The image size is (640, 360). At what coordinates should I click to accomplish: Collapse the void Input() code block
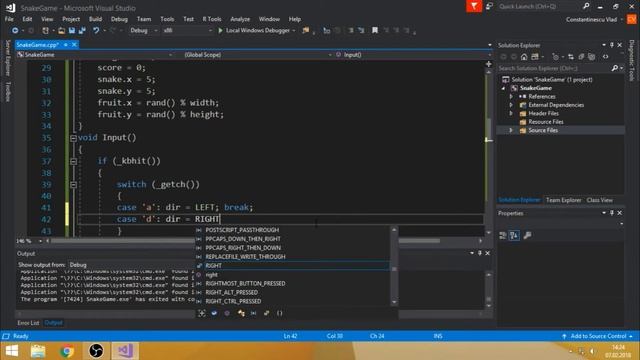pos(73,138)
